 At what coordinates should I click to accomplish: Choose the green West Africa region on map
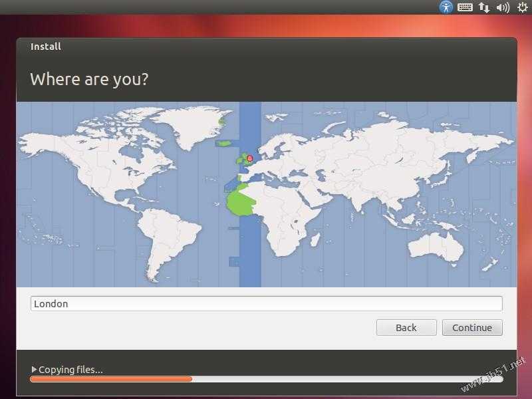tap(240, 202)
